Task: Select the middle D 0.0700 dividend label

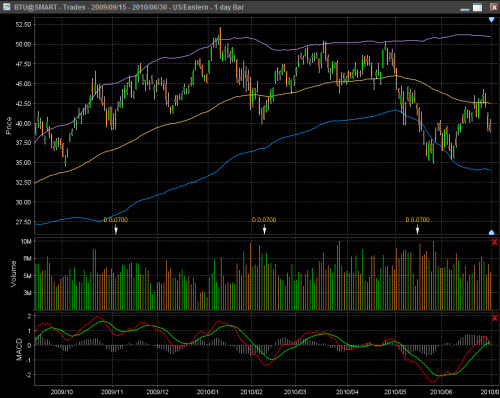Action: 264,220
